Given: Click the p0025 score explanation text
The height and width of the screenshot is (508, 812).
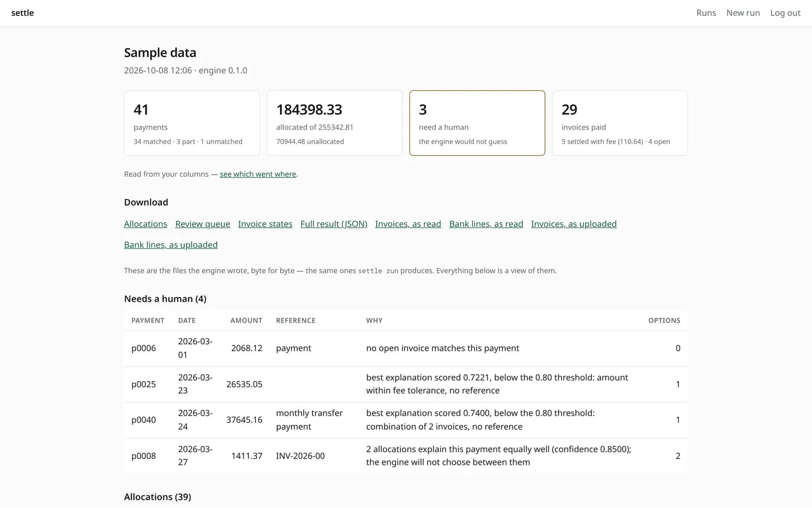Looking at the screenshot, I should click(497, 384).
